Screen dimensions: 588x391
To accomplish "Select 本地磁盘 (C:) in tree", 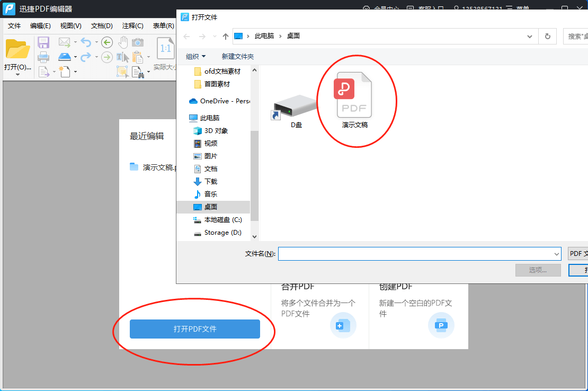I will click(x=218, y=220).
